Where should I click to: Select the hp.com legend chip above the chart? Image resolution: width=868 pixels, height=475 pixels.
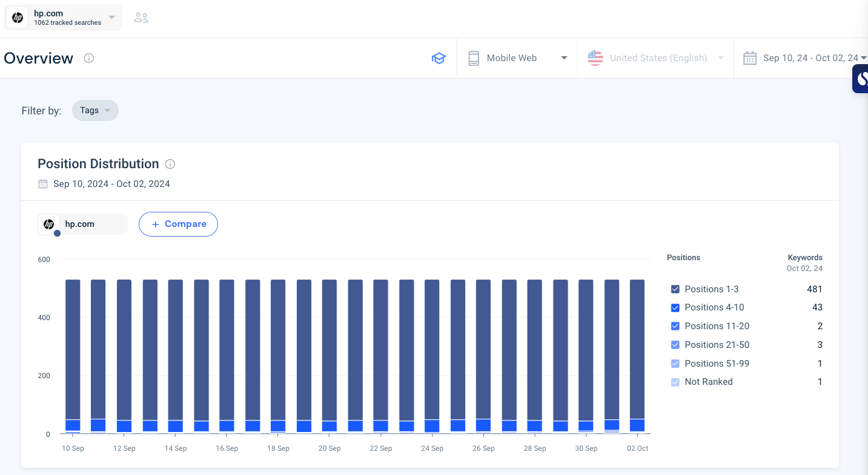click(x=82, y=224)
